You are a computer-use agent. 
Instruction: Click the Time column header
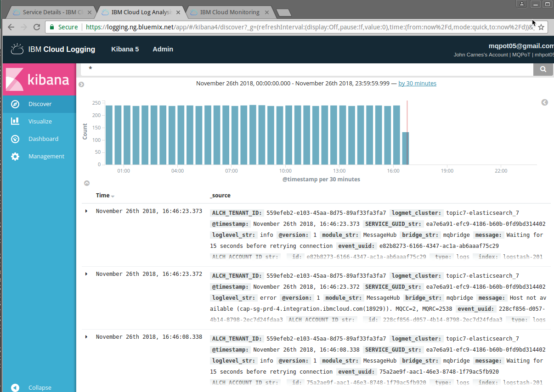click(x=102, y=196)
